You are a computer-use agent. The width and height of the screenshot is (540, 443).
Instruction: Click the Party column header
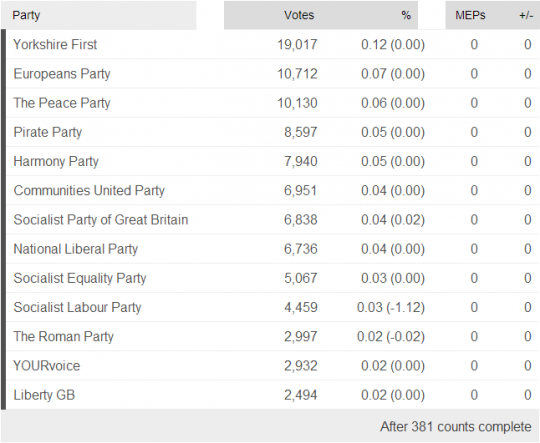[x=26, y=15]
